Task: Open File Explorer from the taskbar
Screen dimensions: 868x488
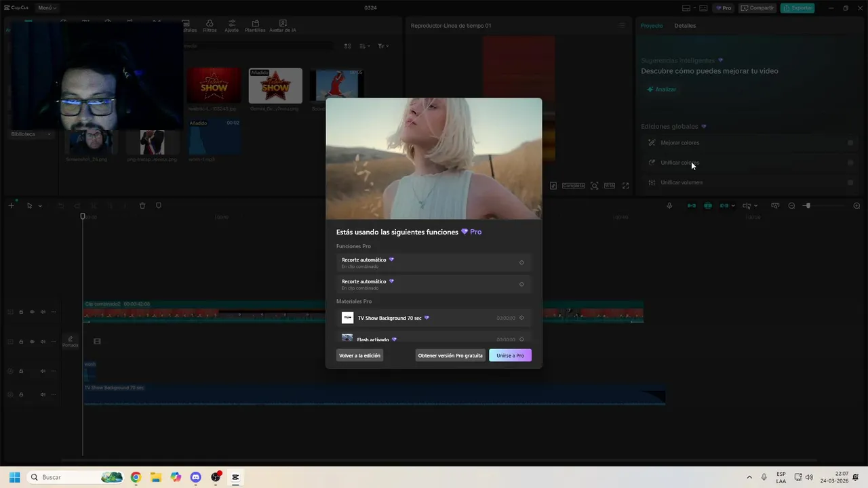Action: (155, 477)
